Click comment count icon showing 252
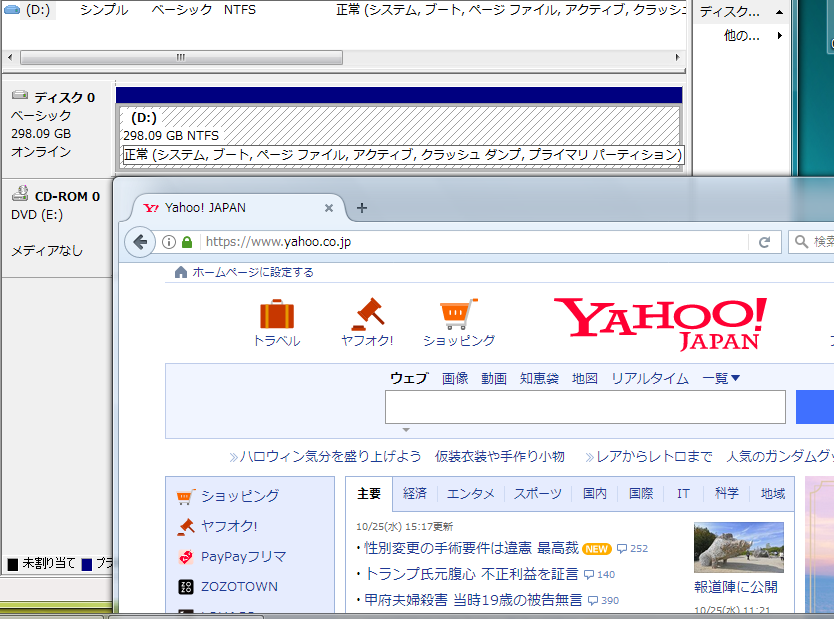This screenshot has height=619, width=834. [x=622, y=549]
